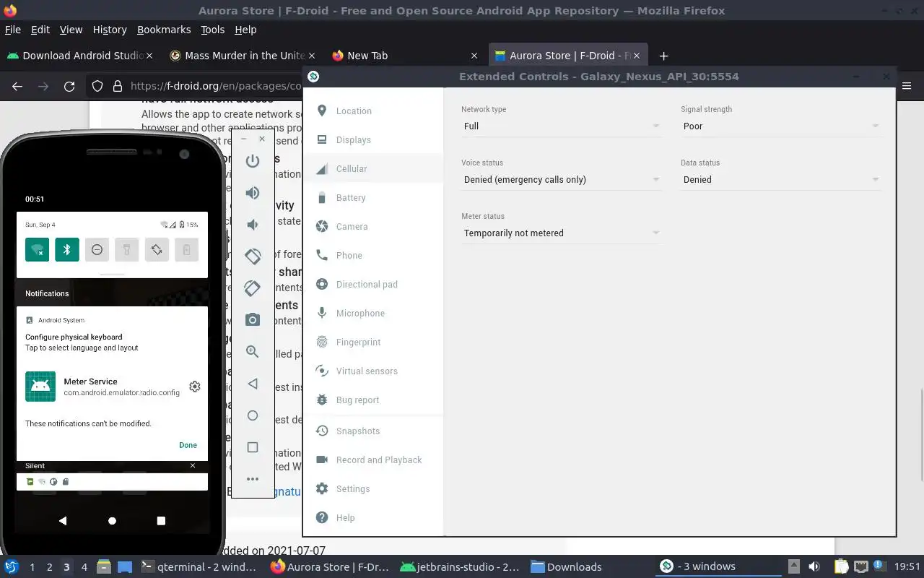924x578 pixels.
Task: Take an emulator screenshot with camera icon
Action: pos(253,320)
